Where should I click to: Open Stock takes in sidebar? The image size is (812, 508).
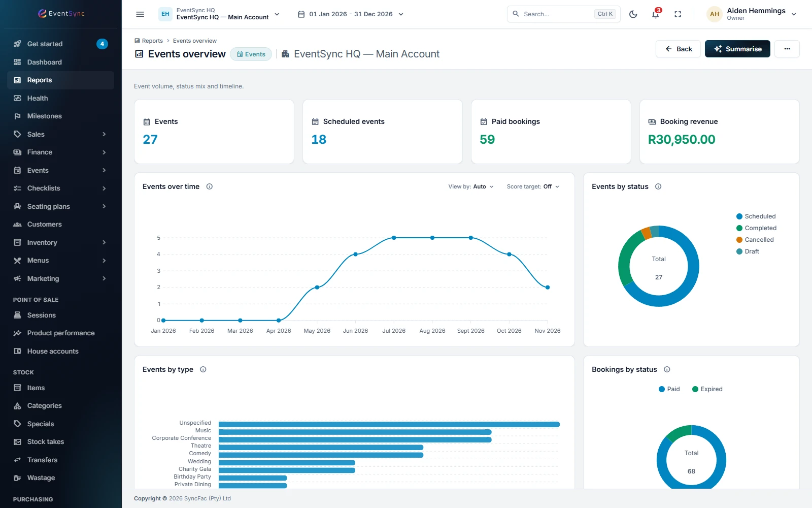pyautogui.click(x=60, y=442)
